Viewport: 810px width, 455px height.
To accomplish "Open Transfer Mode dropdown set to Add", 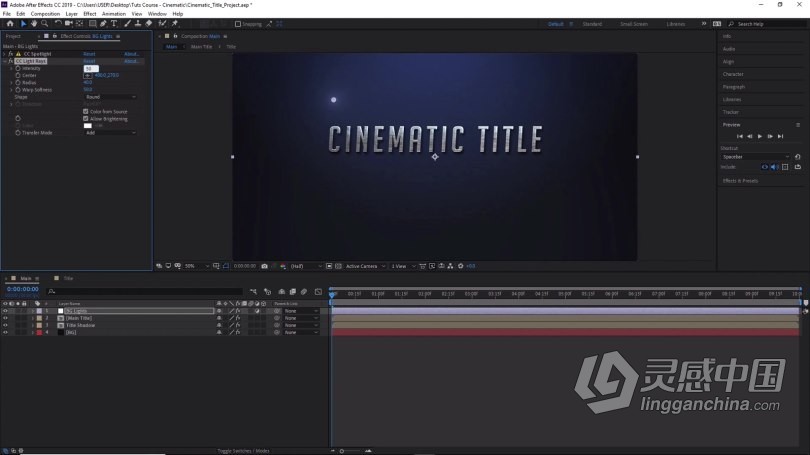I will (111, 133).
